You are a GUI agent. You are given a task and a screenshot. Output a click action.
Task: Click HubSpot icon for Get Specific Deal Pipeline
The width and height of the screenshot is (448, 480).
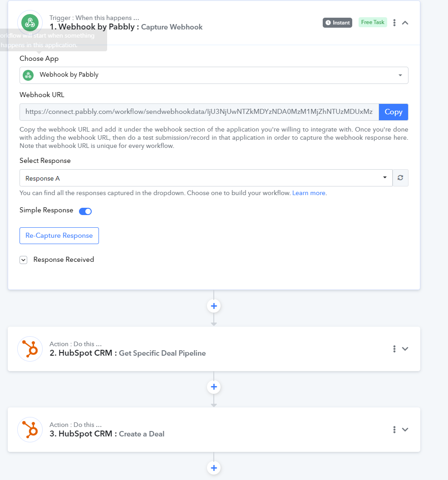click(30, 349)
